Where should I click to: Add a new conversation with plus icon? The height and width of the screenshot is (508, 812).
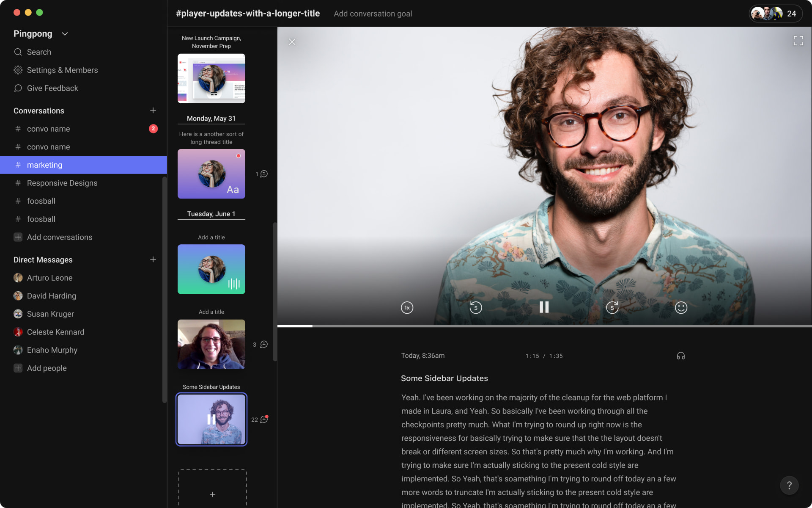(x=153, y=110)
